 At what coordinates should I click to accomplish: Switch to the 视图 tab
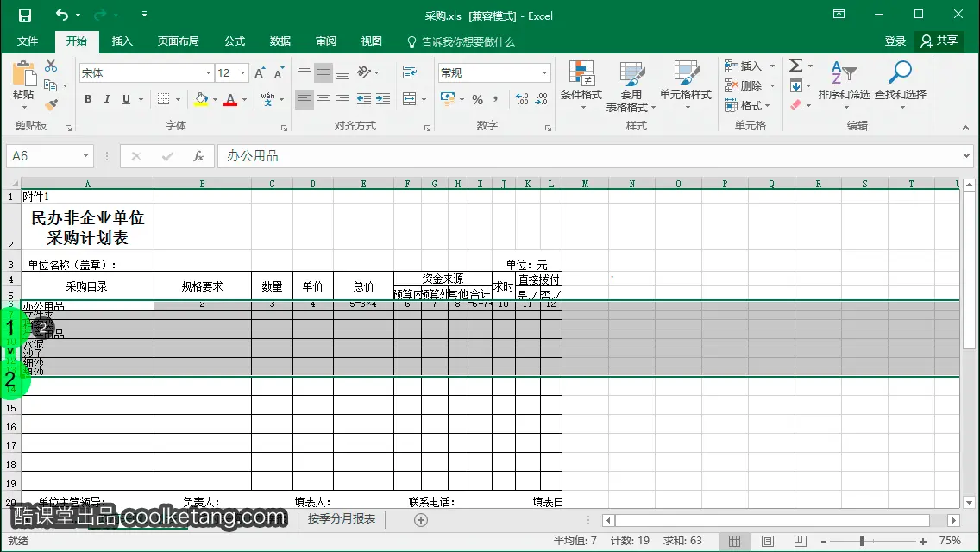click(x=371, y=41)
